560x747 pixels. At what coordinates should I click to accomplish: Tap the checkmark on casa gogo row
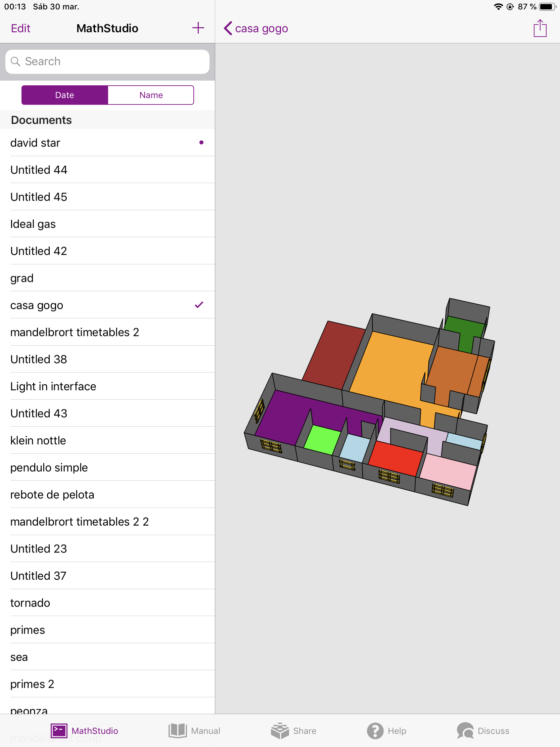coord(199,305)
